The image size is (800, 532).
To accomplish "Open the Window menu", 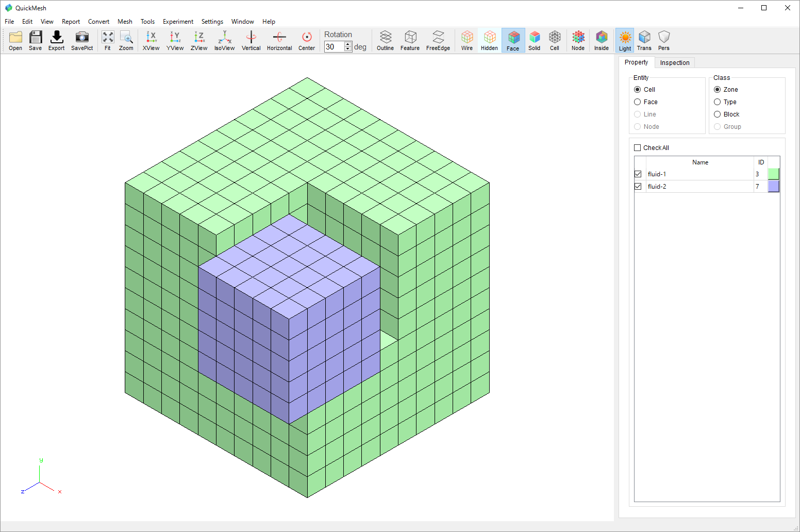I will coord(242,22).
